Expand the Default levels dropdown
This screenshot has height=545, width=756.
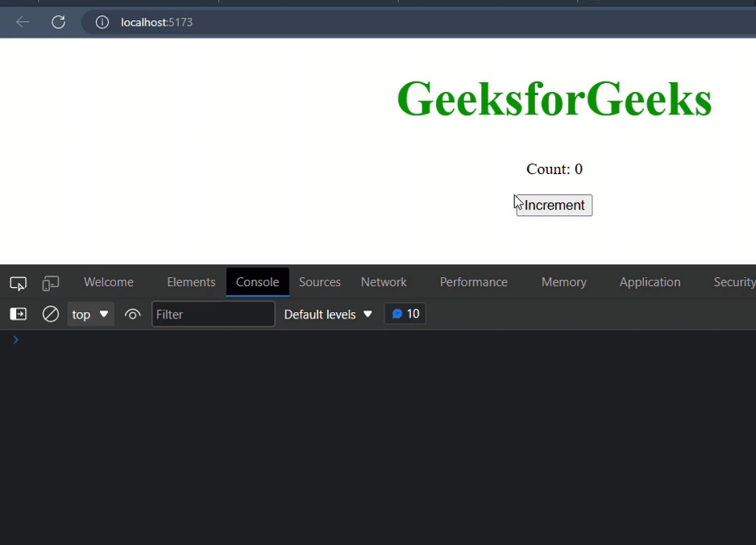pos(328,314)
